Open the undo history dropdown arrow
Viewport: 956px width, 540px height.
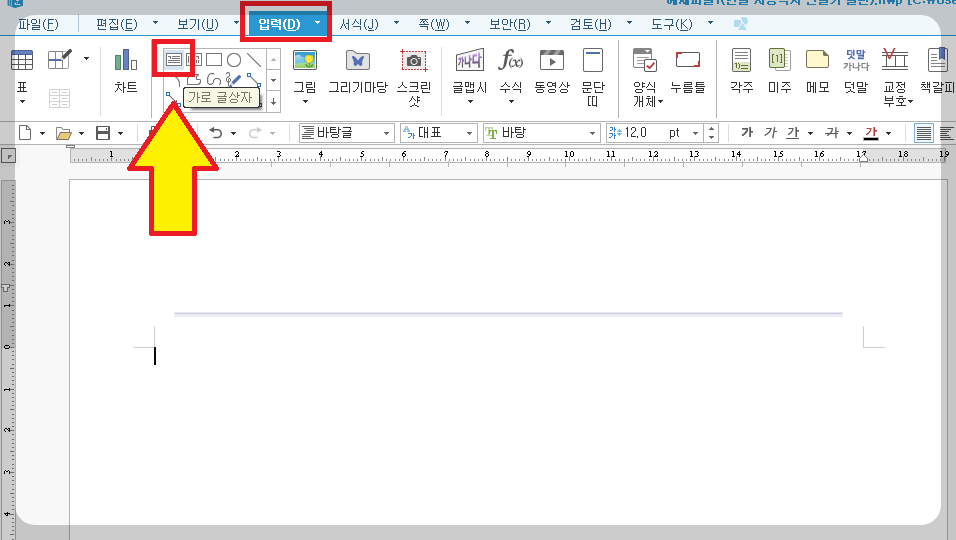tap(234, 133)
